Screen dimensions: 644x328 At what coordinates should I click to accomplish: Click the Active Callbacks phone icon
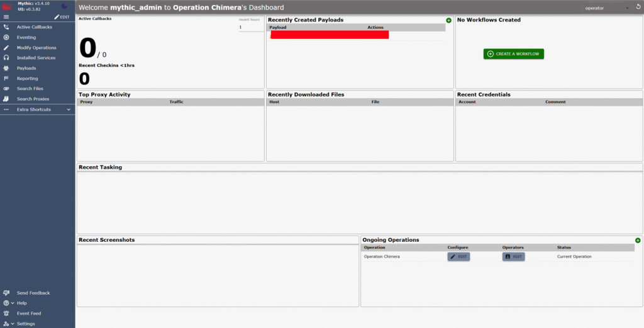point(6,27)
